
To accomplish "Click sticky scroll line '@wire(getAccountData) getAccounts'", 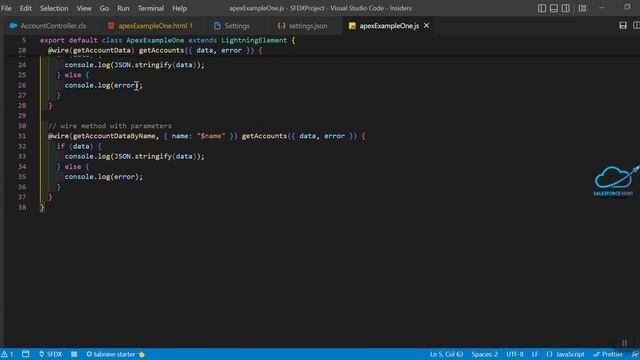I will click(155, 50).
